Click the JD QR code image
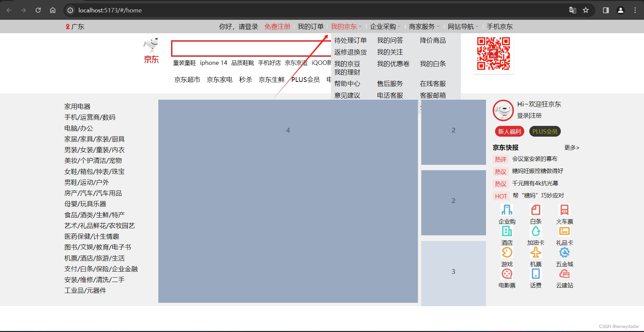This screenshot has width=644, height=332. tap(493, 54)
